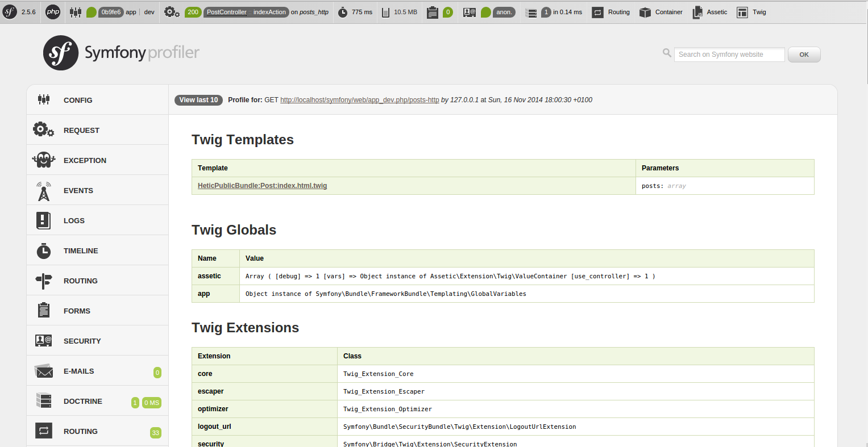
Task: Click the 0 MS badge on the Doctrine row
Action: (x=152, y=403)
